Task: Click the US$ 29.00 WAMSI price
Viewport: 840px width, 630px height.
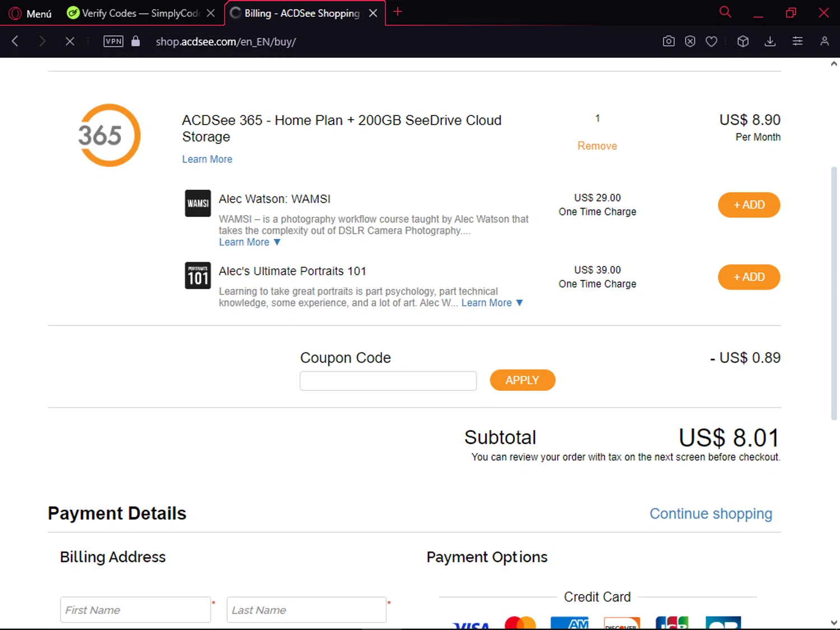Action: [598, 198]
